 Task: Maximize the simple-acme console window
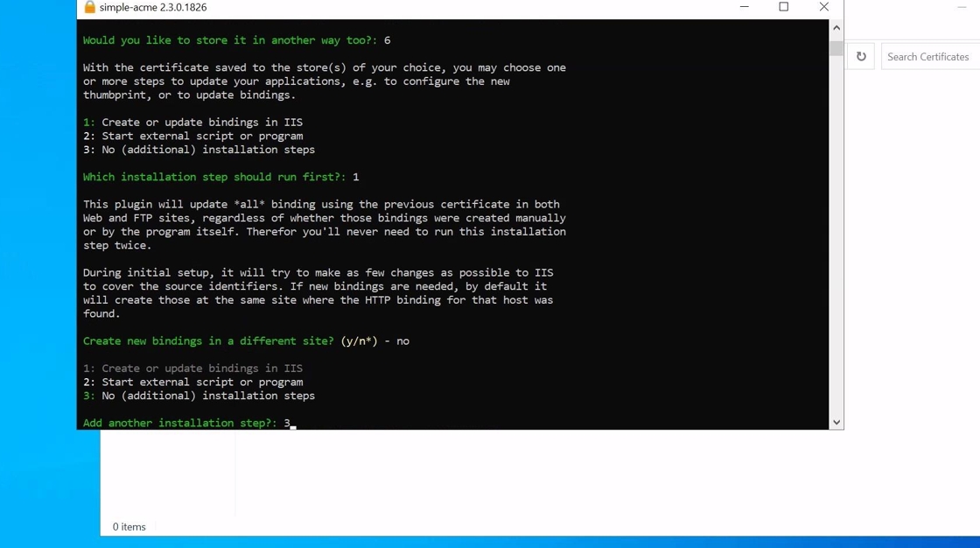click(x=783, y=7)
